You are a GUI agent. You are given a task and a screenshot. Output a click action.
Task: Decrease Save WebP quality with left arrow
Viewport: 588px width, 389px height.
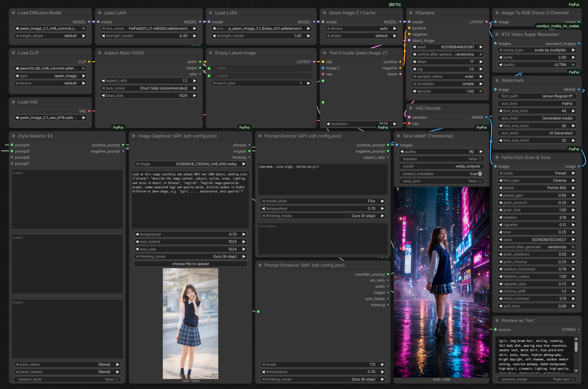click(402, 152)
